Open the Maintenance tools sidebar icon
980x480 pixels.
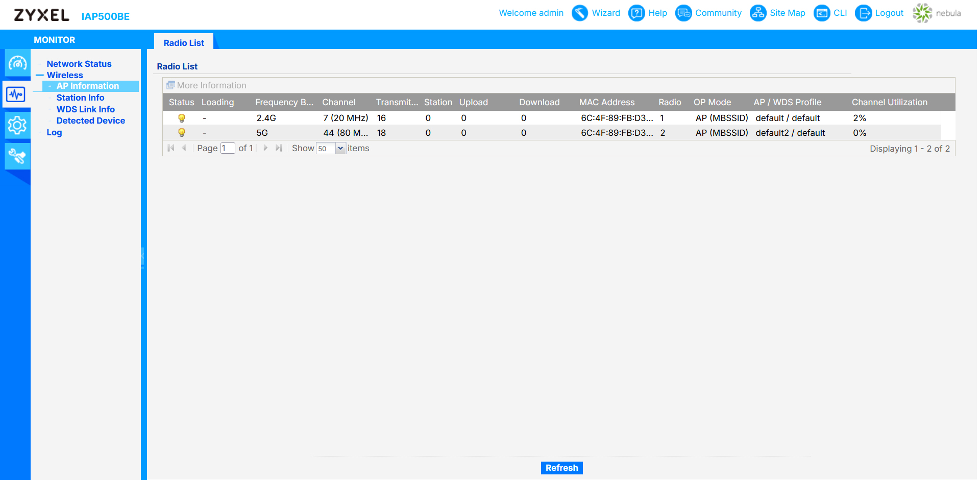coord(17,156)
